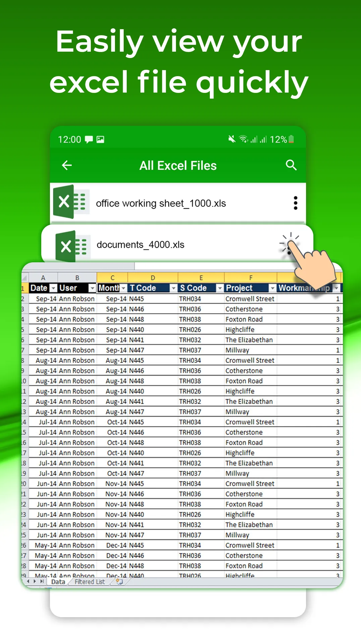Click the Date header cell
Image resolution: width=361 pixels, height=644 pixels.
[x=43, y=288]
